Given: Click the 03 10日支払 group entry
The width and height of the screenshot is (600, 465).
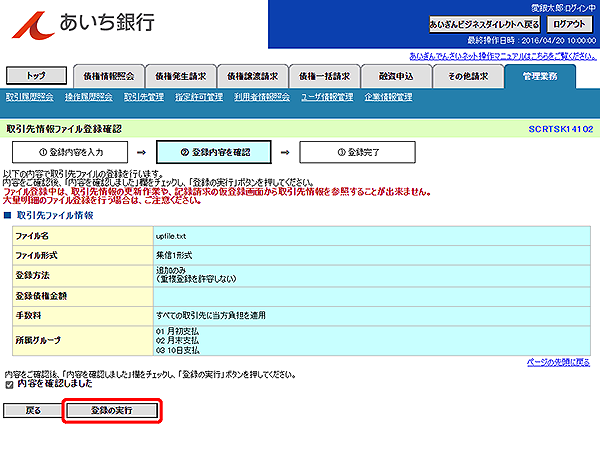Looking at the screenshot, I should [177, 350].
